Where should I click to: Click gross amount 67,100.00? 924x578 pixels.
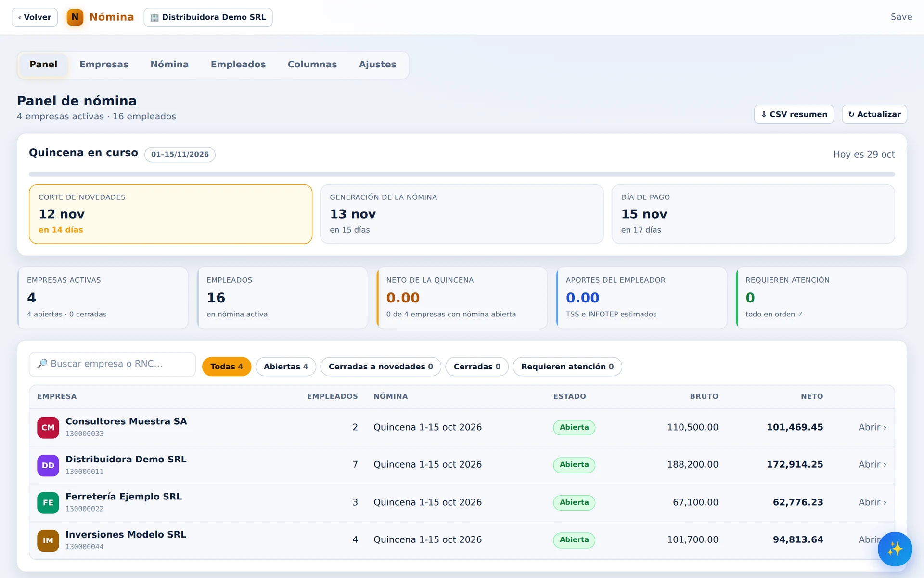[x=695, y=502]
